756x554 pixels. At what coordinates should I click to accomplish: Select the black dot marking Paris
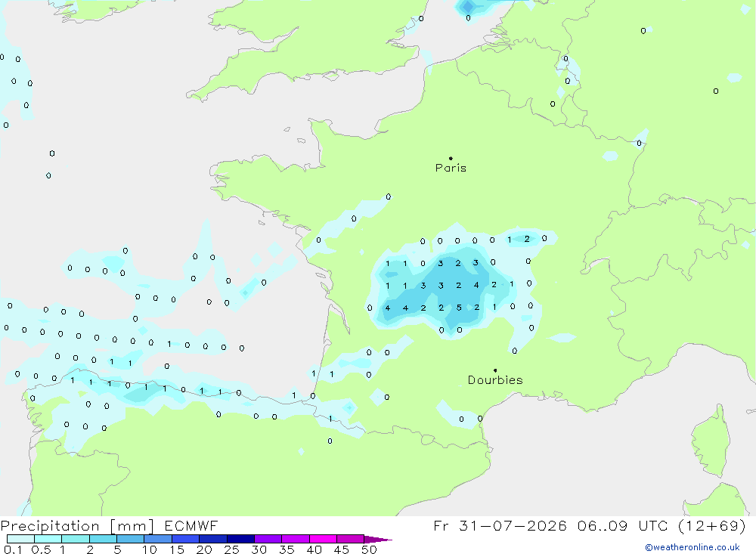[x=451, y=158]
